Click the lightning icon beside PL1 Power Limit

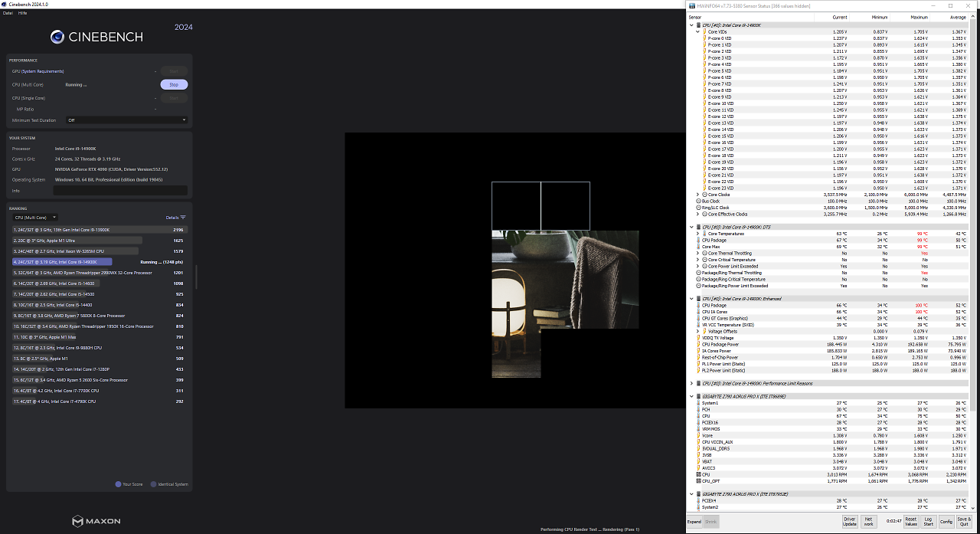pos(699,364)
